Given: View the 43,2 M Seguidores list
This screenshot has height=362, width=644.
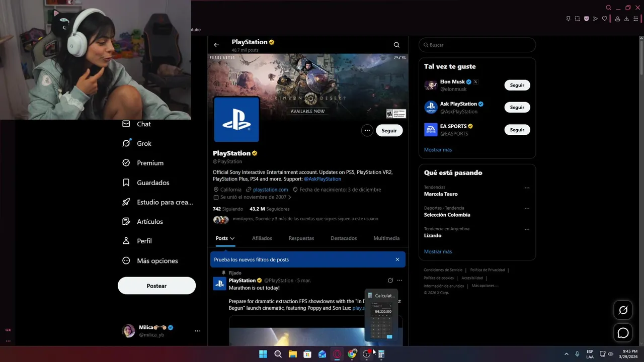Looking at the screenshot, I should point(269,209).
